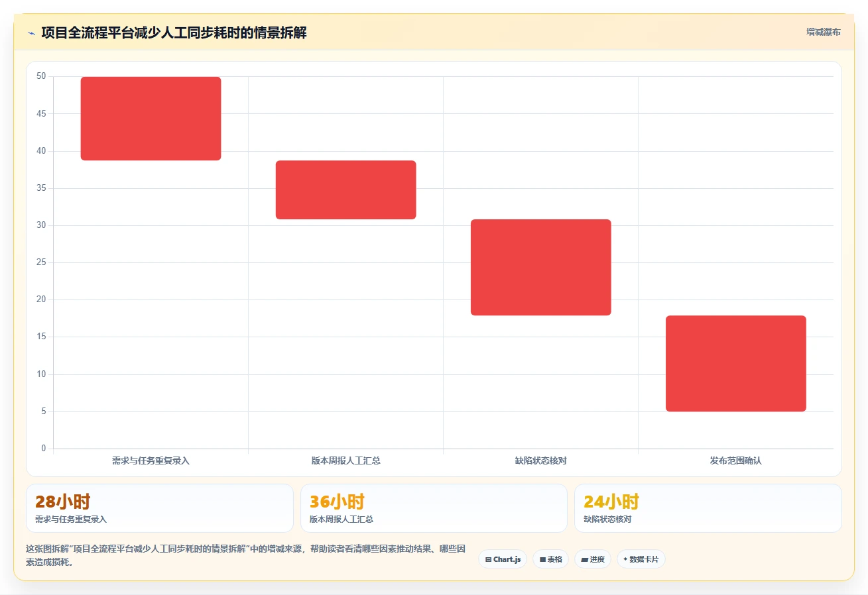Click y-axis tick value 0
The width and height of the screenshot is (868, 595).
44,449
